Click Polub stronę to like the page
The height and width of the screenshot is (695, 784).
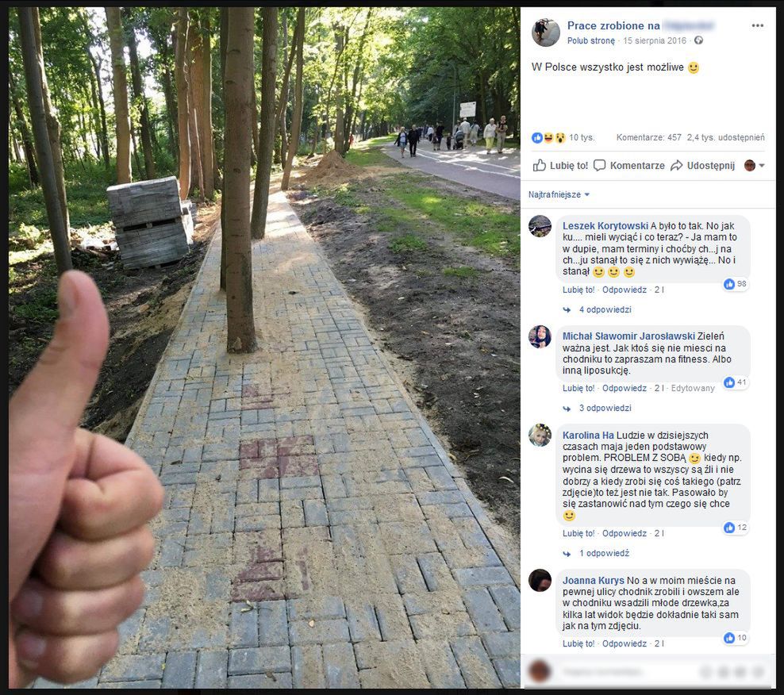click(591, 41)
